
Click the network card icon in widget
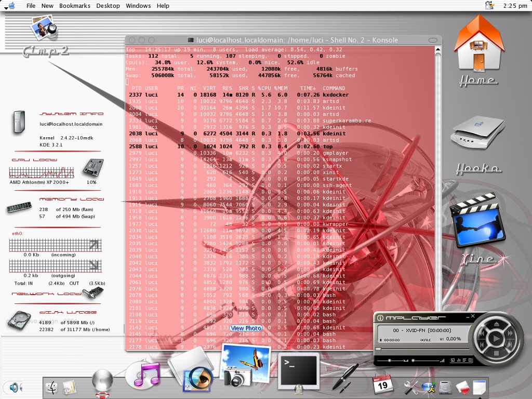(92, 293)
